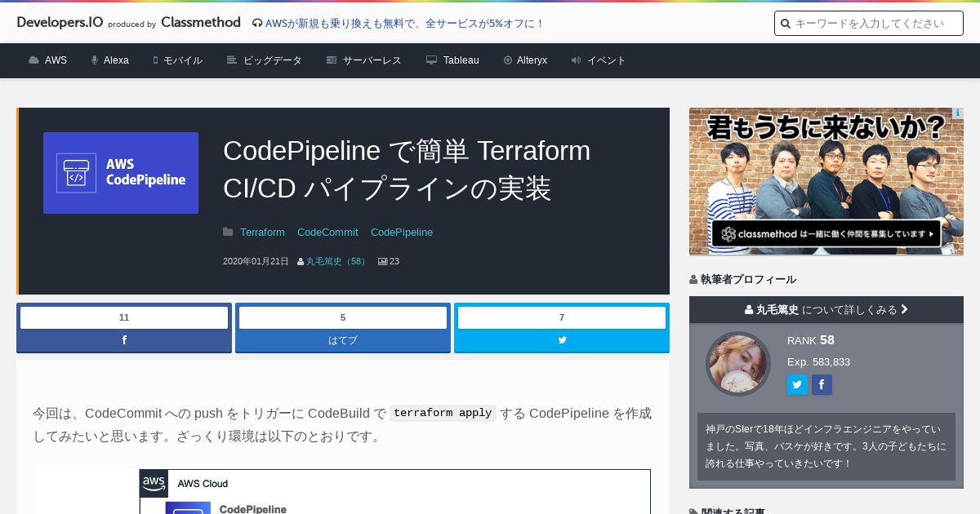The height and width of the screenshot is (514, 980).
Task: Open the Alexa category menu
Action: [x=109, y=60]
